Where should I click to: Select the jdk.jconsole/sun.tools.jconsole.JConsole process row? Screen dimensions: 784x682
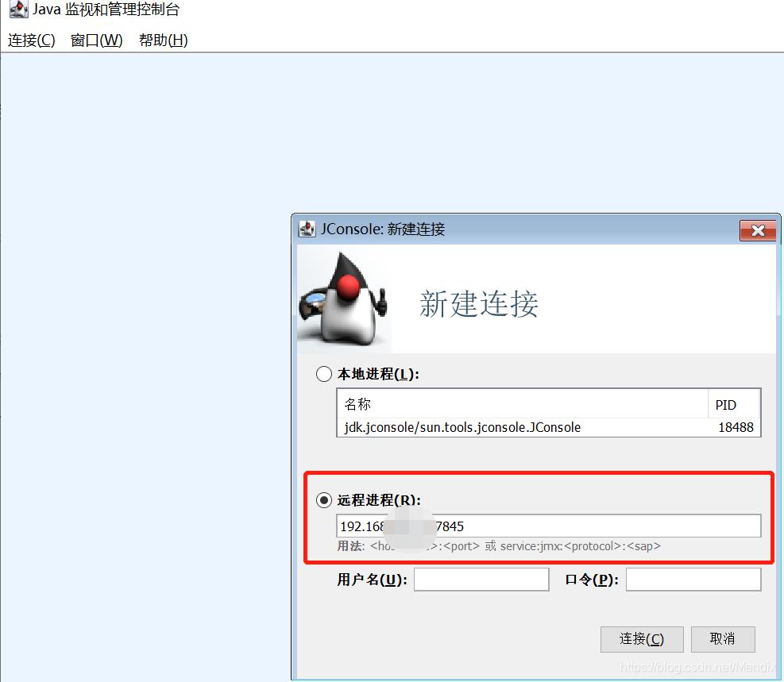[549, 428]
